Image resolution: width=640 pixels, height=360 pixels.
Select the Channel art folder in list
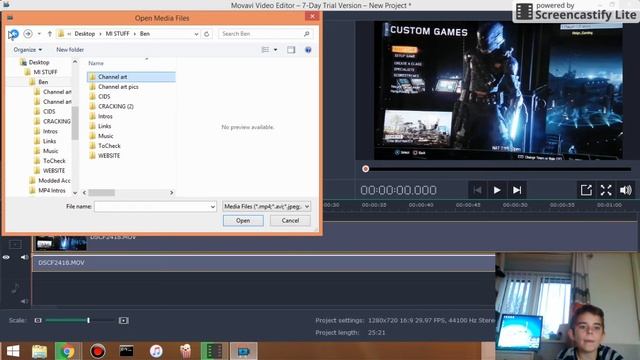(x=131, y=77)
